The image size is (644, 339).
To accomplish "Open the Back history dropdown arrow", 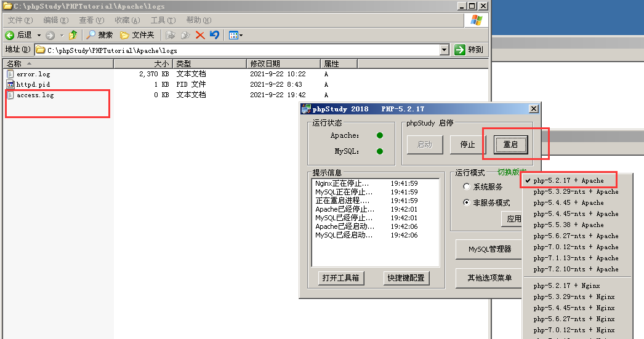I will coord(39,35).
